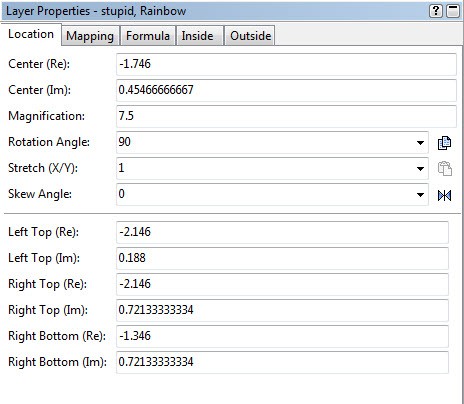Screen dimensions: 464x404
Task: Switch to the Mapping tab
Action: click(x=90, y=36)
